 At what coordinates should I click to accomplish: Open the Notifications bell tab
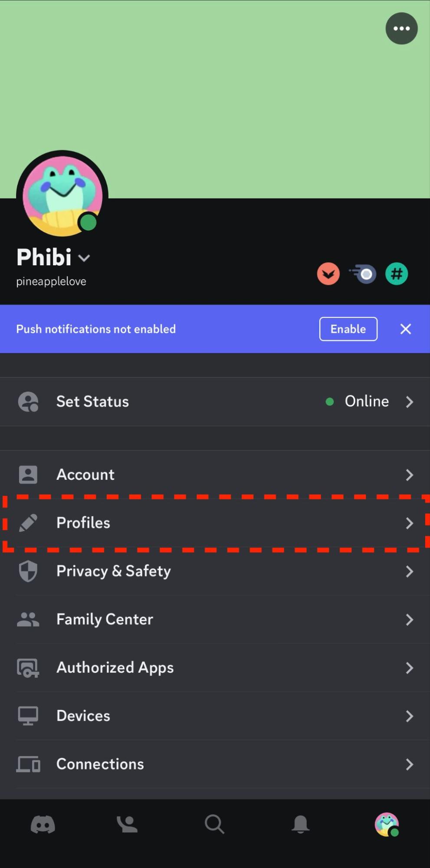point(300,824)
